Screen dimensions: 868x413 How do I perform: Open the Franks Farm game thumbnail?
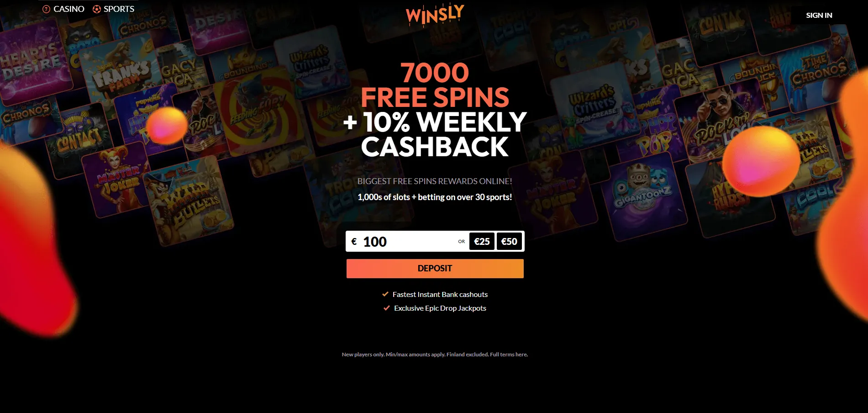coord(121,73)
